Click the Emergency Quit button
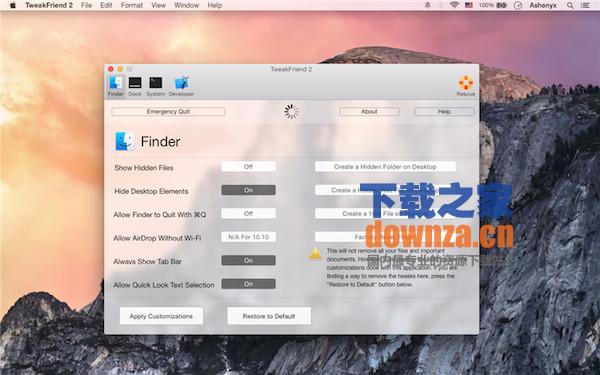The height and width of the screenshot is (375, 600). pos(168,111)
